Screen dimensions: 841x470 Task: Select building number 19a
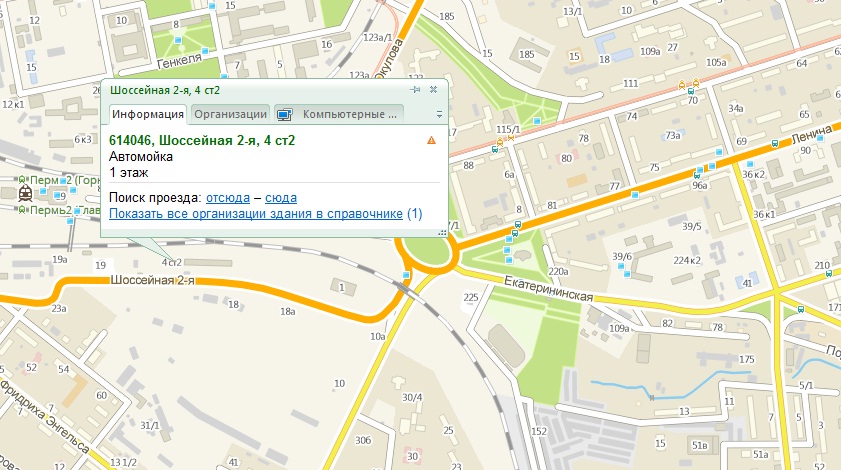pyautogui.click(x=60, y=260)
